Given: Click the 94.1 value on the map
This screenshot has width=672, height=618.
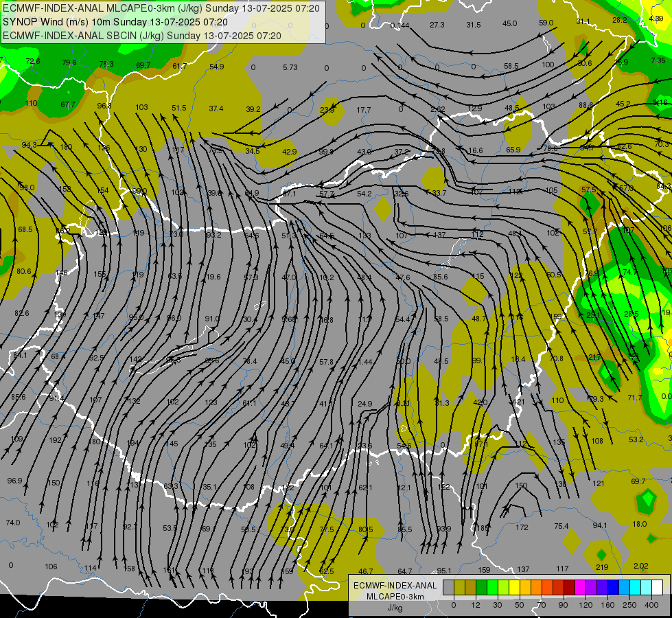Looking at the screenshot, I should [599, 525].
